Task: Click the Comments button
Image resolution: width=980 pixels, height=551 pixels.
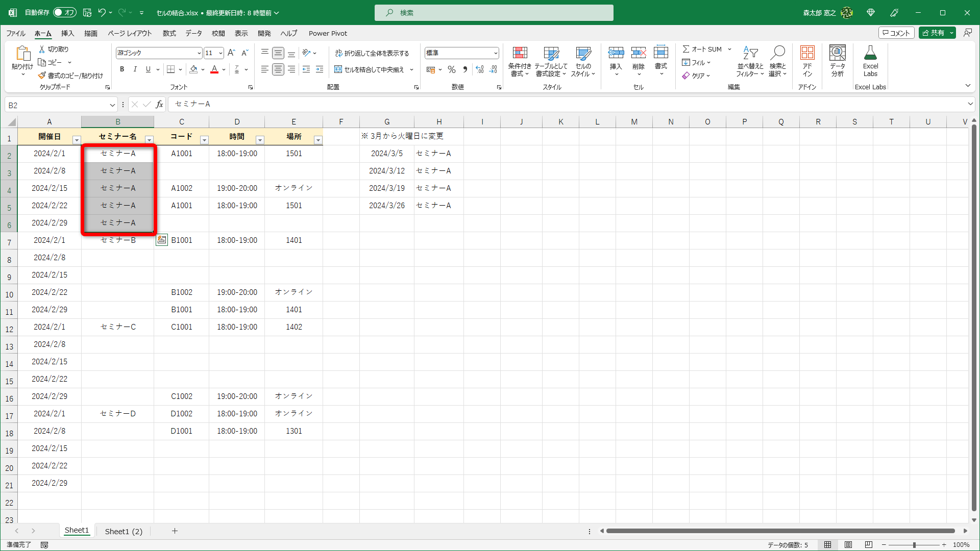Action: [896, 33]
